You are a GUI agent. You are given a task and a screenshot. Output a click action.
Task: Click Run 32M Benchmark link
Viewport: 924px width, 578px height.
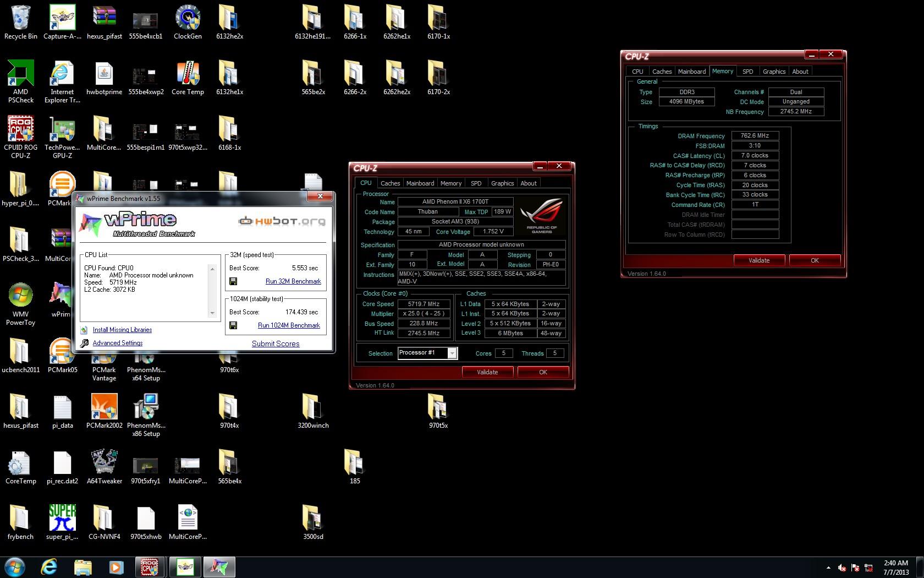[293, 281]
